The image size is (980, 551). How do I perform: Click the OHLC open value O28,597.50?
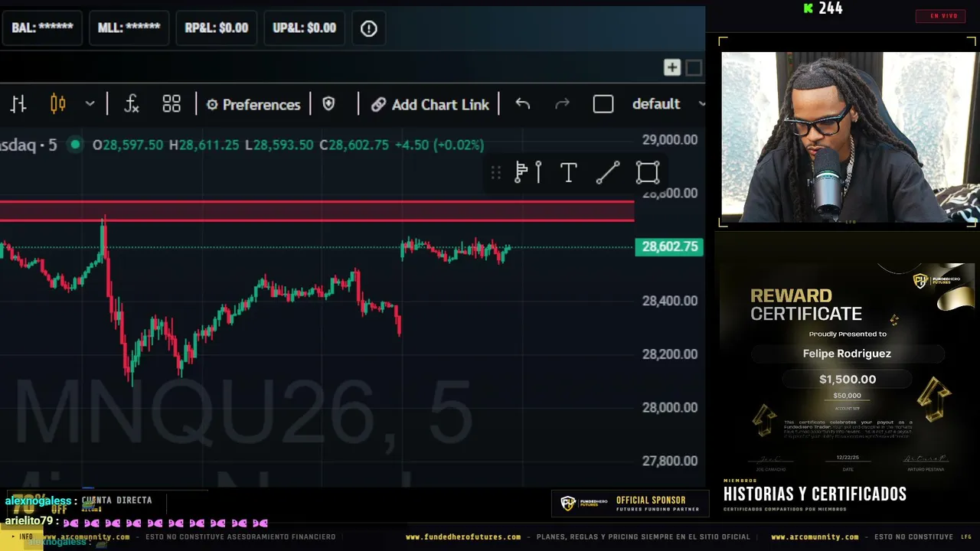coord(128,145)
